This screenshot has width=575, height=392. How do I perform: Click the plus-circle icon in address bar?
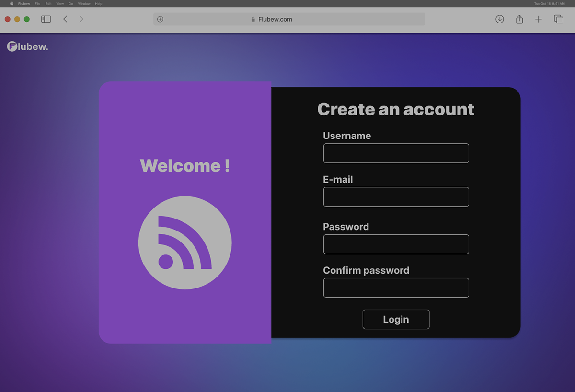point(160,19)
